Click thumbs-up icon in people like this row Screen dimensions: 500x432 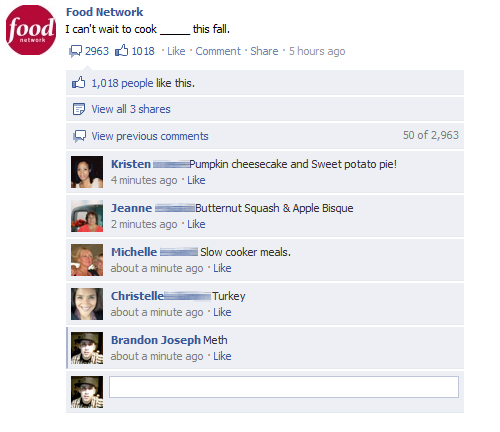[79, 82]
